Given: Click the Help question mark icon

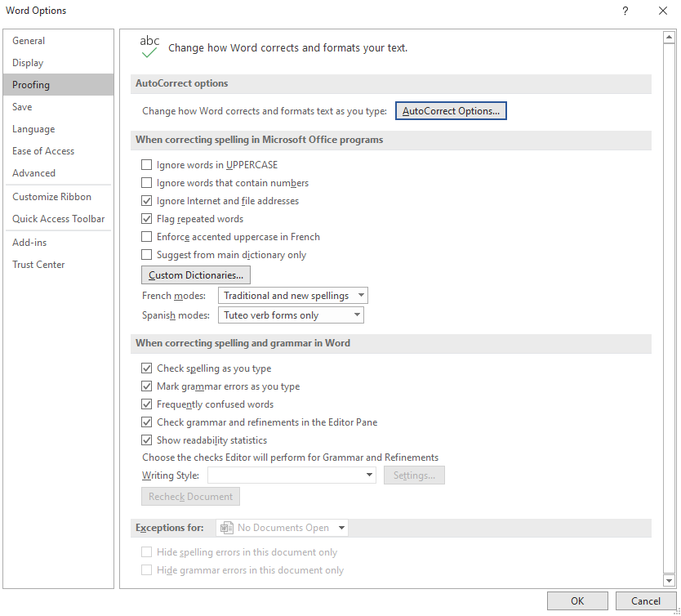Looking at the screenshot, I should (625, 11).
